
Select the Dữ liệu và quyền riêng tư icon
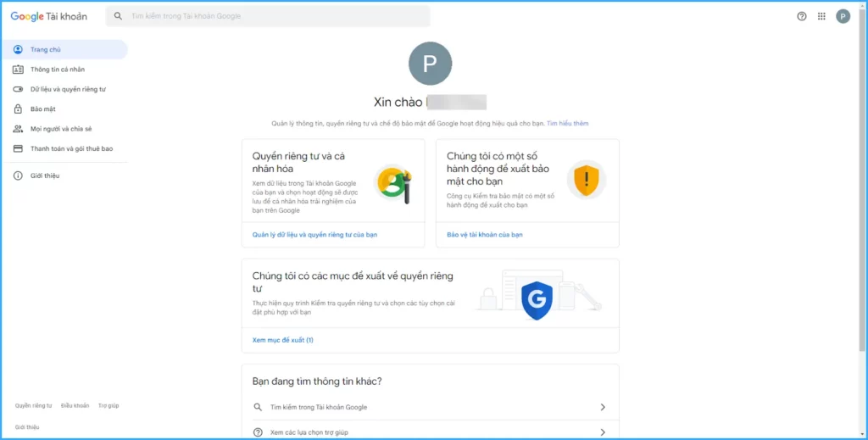pyautogui.click(x=19, y=89)
